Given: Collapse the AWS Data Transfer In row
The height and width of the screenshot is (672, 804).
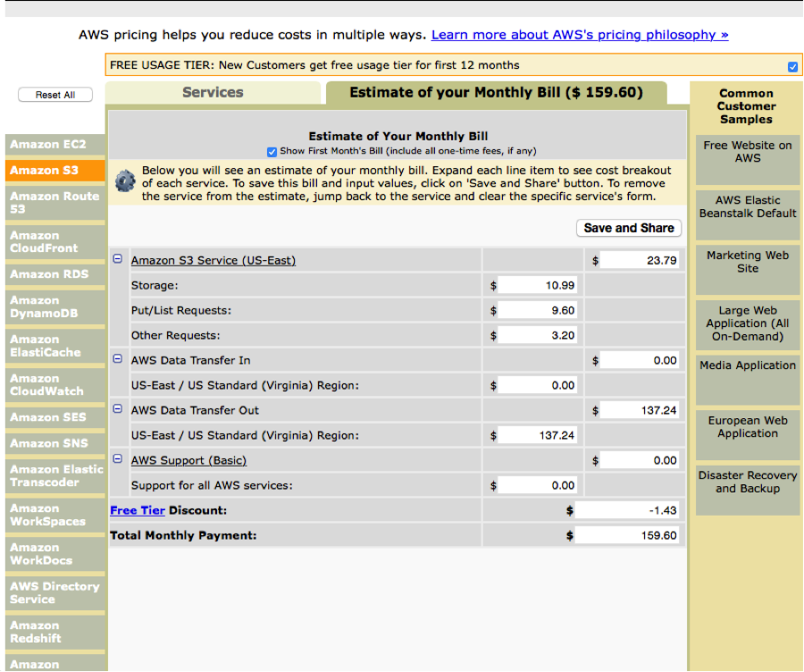Looking at the screenshot, I should [x=117, y=358].
